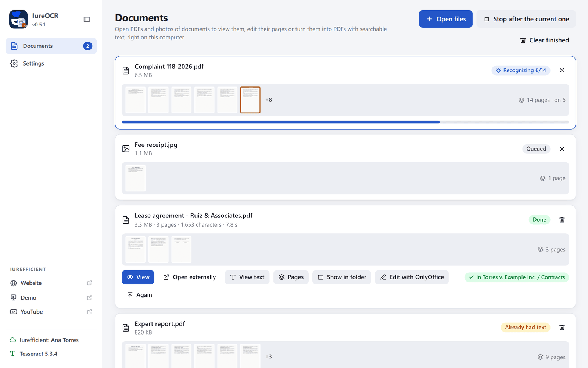Click the external-link icon beside Demo
The height and width of the screenshot is (368, 588).
coord(89,297)
